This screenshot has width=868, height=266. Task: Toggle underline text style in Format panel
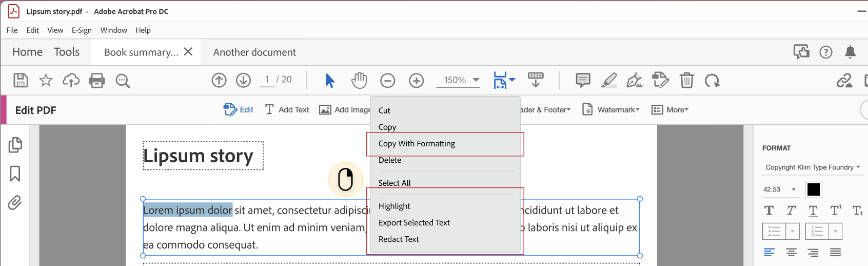coord(813,211)
